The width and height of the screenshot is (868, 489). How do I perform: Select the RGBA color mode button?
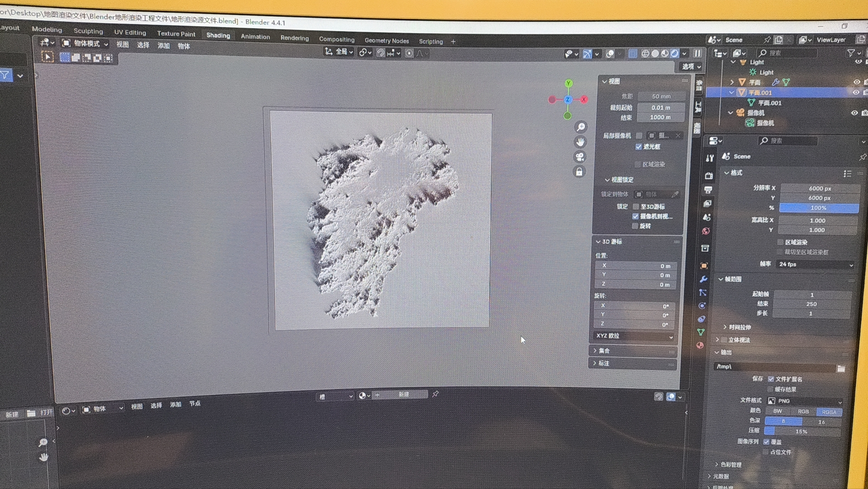click(x=829, y=412)
